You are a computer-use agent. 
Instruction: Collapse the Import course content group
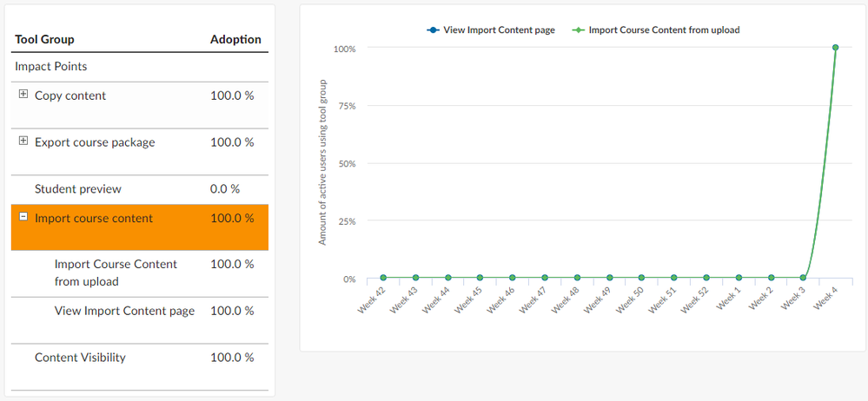click(x=23, y=218)
